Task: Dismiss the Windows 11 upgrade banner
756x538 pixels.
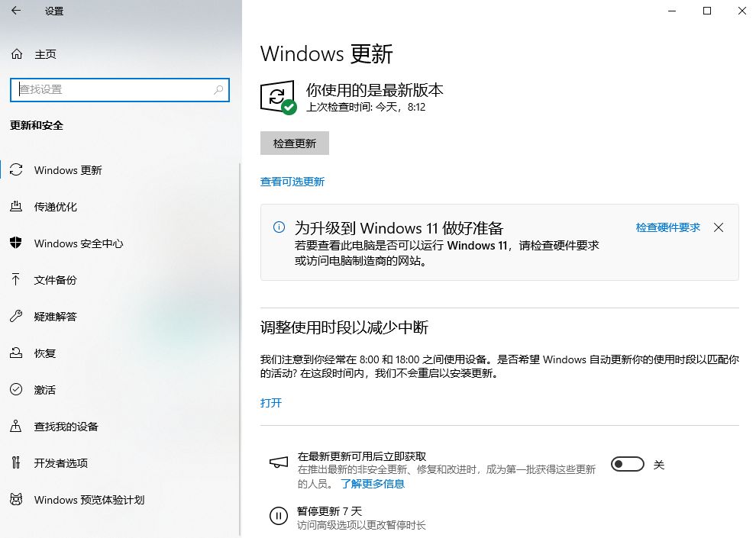Action: coord(719,227)
